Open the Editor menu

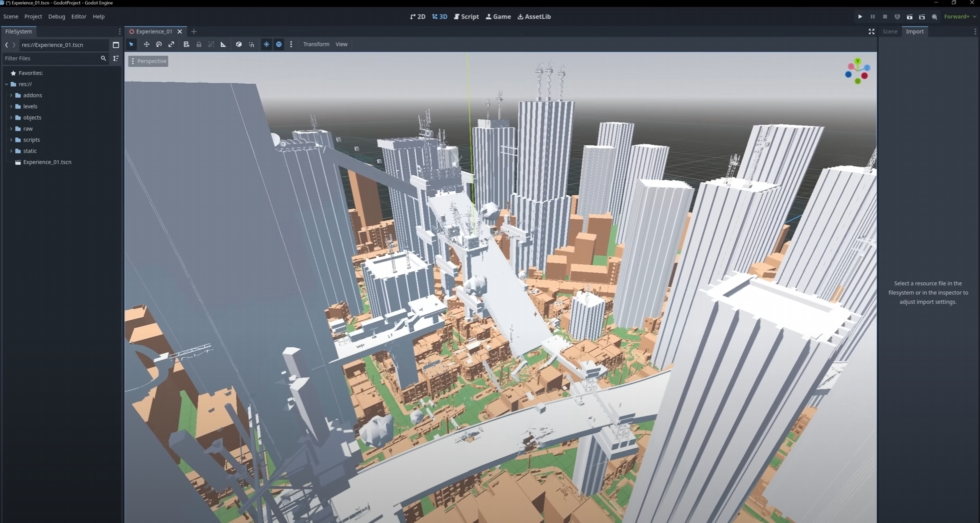(79, 16)
